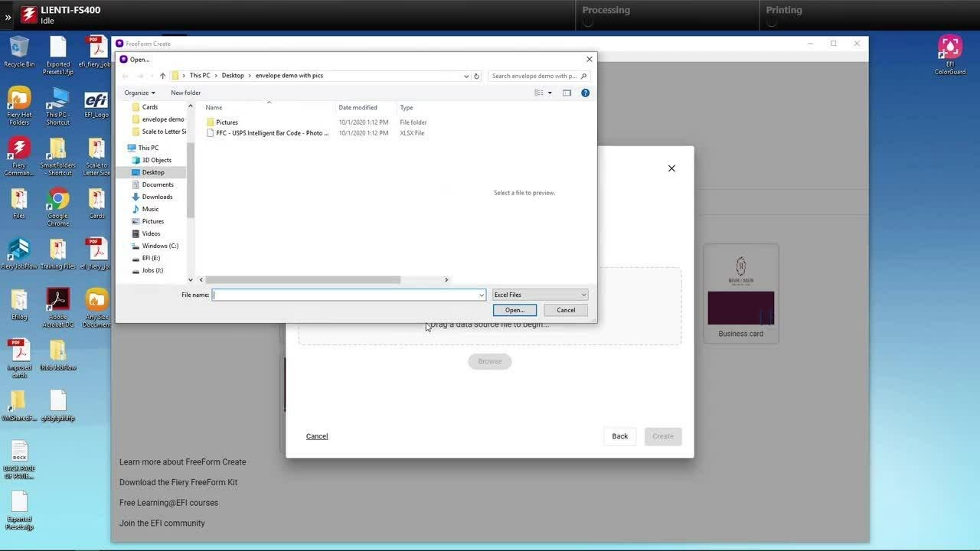The image size is (980, 551).
Task: Open Imposed cards PDF on desktop
Action: pyautogui.click(x=19, y=358)
